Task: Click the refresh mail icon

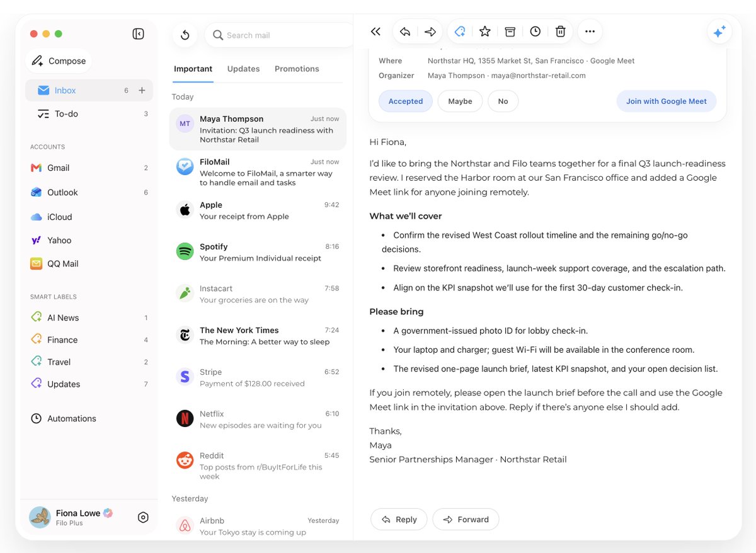Action: [x=185, y=35]
